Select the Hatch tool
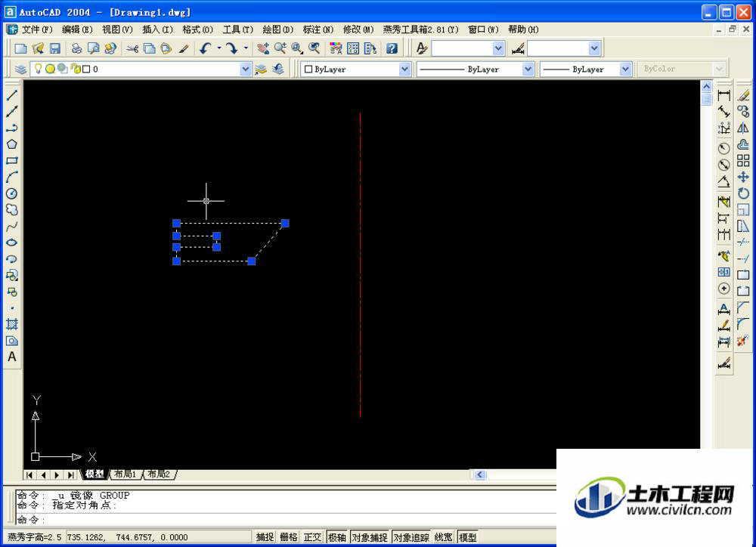756x547 pixels. (12, 324)
